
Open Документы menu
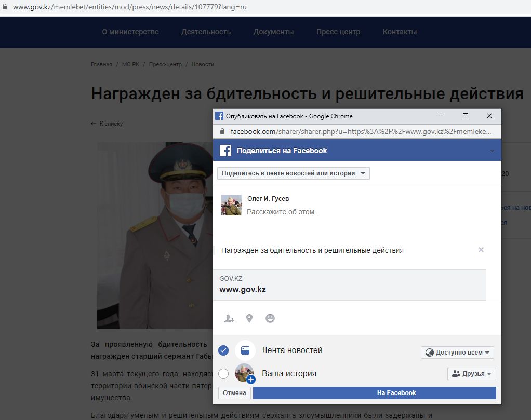273,32
